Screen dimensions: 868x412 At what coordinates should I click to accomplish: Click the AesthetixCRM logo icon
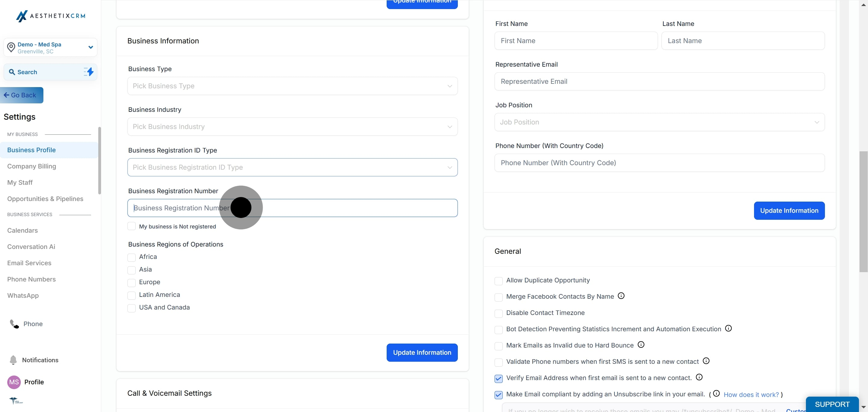(22, 16)
